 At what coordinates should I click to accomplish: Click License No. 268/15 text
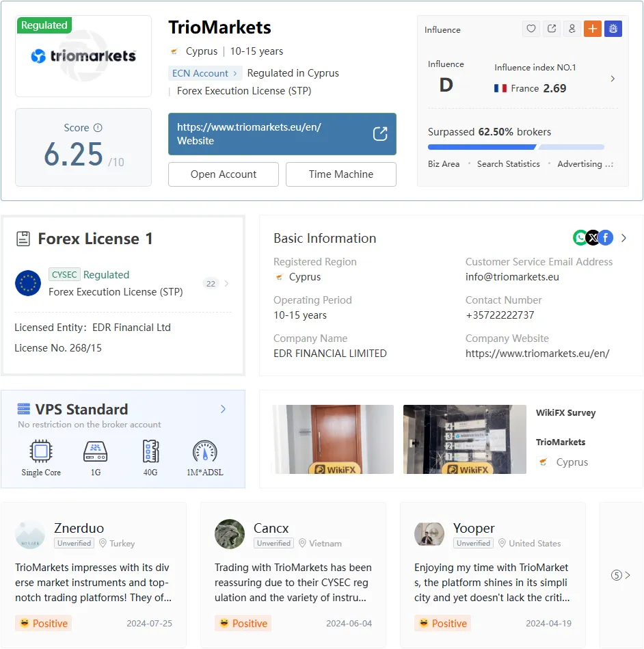(58, 347)
